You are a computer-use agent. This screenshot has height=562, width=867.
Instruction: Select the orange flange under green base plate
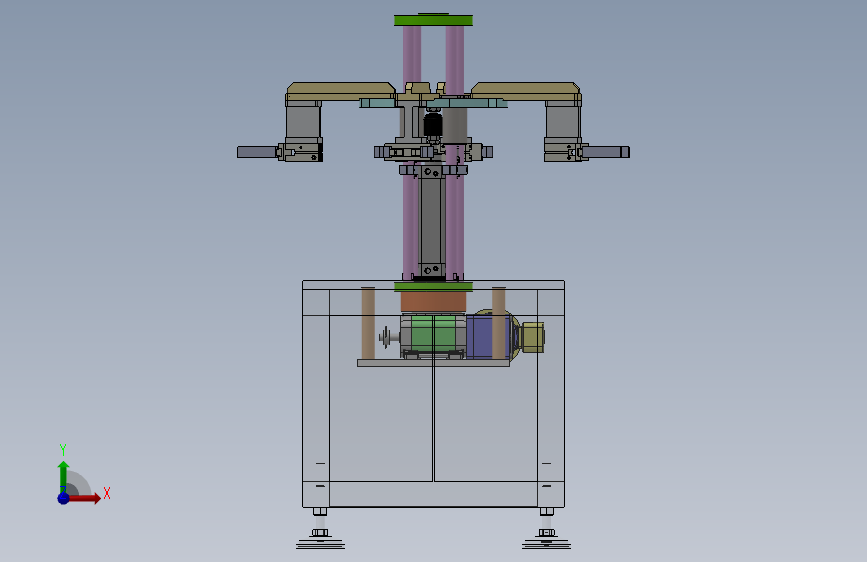(x=434, y=302)
